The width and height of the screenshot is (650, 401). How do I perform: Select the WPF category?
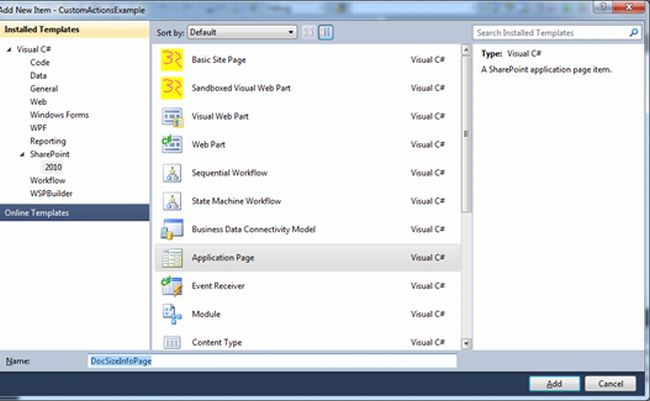[38, 128]
